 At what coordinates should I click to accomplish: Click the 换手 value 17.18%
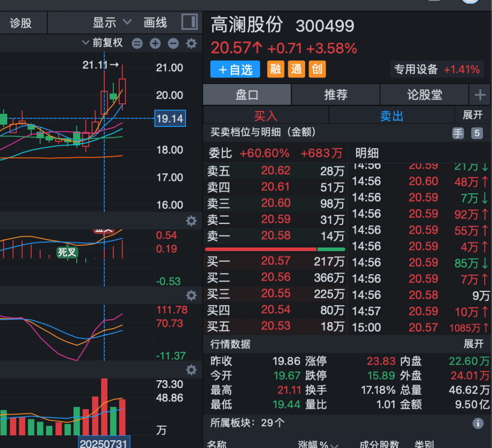[x=378, y=390]
